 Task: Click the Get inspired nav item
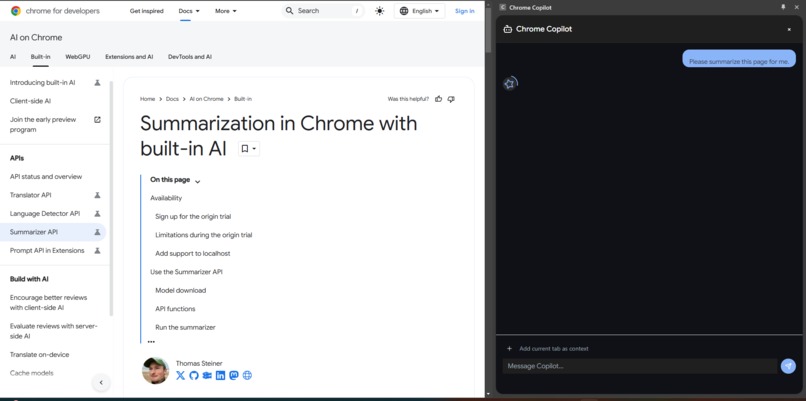(146, 11)
